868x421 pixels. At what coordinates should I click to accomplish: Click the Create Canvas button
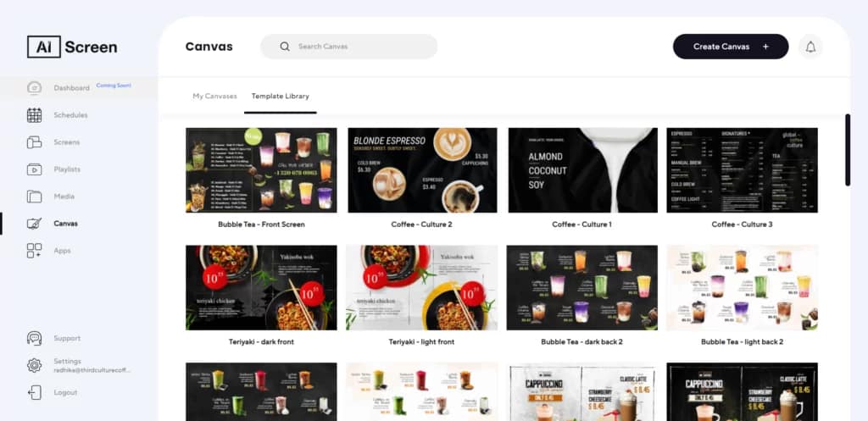tap(731, 47)
